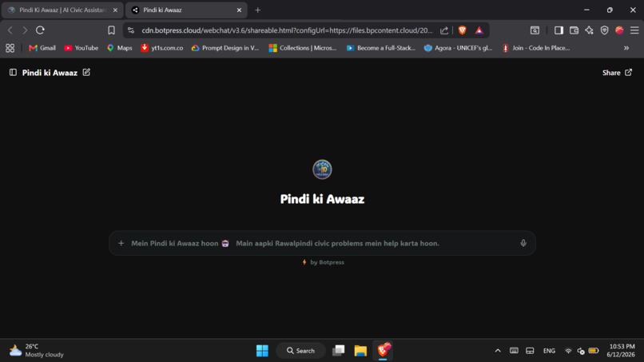644x362 pixels.
Task: Click the plus attachment icon in message box
Action: click(x=121, y=243)
